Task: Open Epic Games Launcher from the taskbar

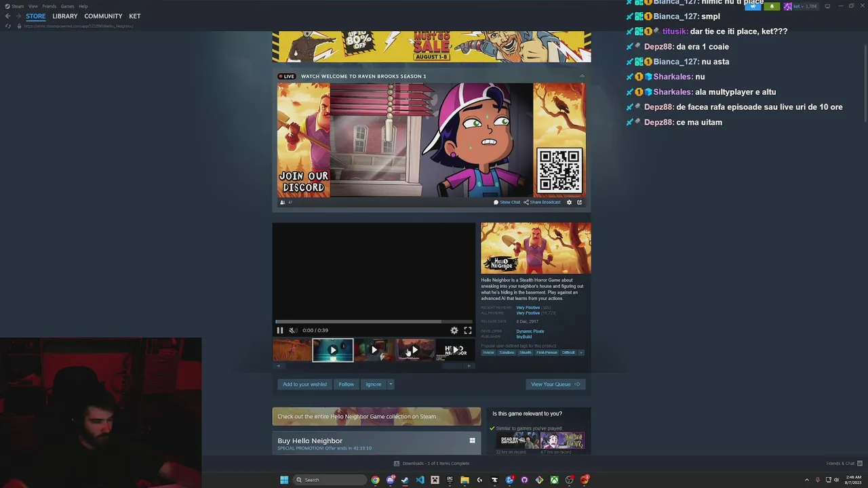Action: click(x=450, y=480)
